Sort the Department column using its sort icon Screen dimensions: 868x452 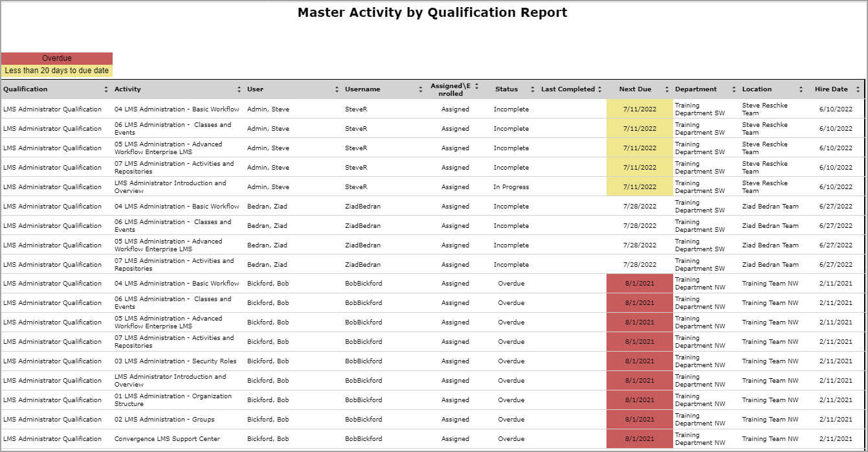733,89
